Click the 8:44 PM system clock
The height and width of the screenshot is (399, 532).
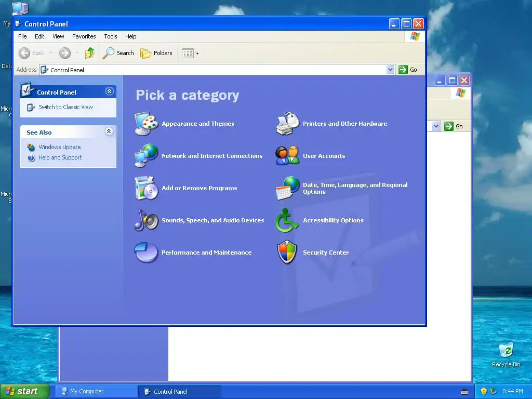click(x=513, y=391)
